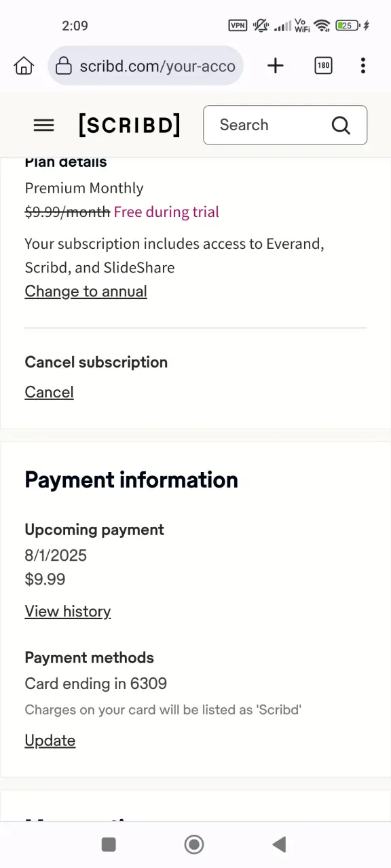
Task: Focus the Search input field
Action: (285, 125)
